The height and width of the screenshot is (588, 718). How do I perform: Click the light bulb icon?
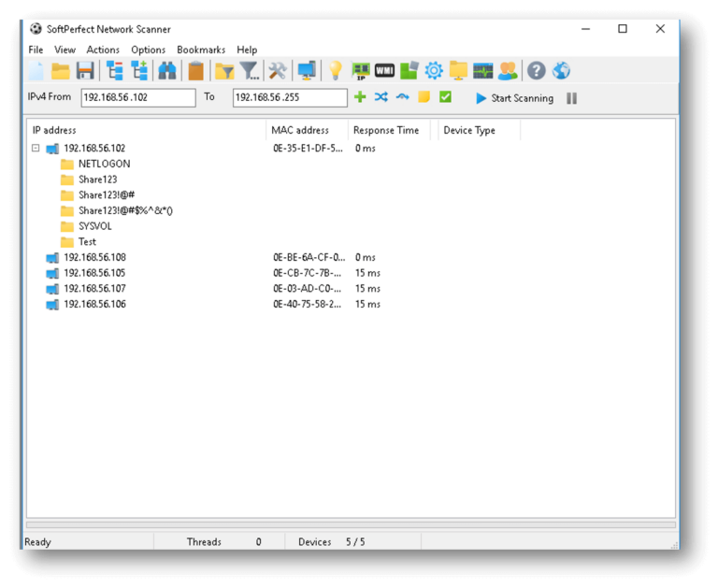(x=336, y=71)
